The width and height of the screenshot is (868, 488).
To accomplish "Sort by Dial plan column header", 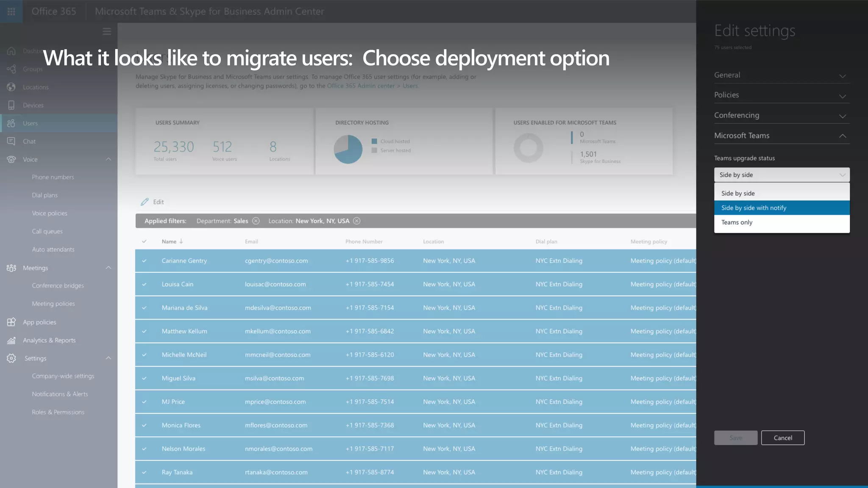I will pos(546,241).
